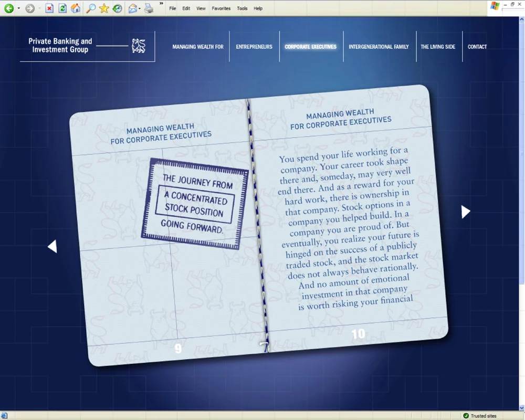
Task: Open the Tools menu
Action: (x=242, y=8)
